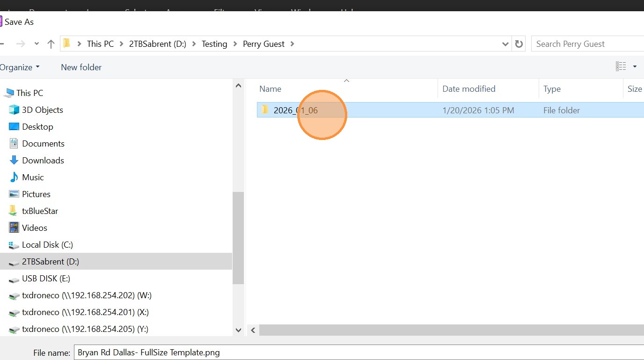This screenshot has height=360, width=644.
Task: Expand chevron between Testing and Perry Guest
Action: click(235, 44)
